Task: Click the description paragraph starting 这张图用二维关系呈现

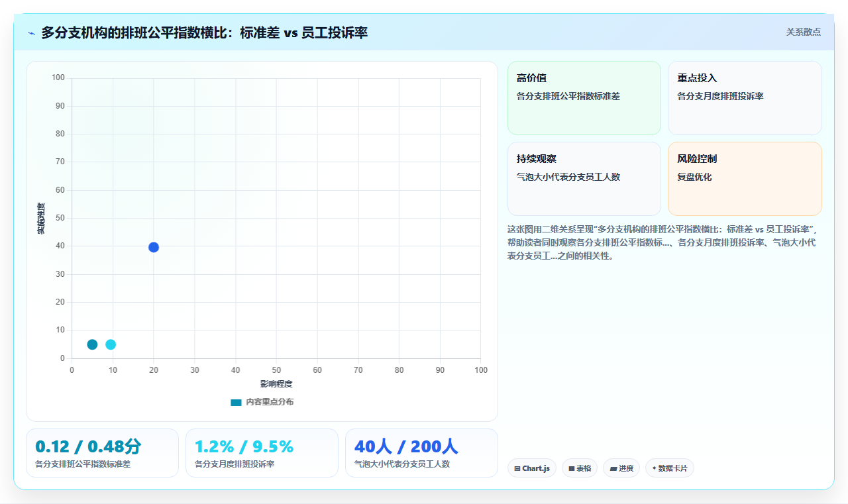Action: pos(664,242)
